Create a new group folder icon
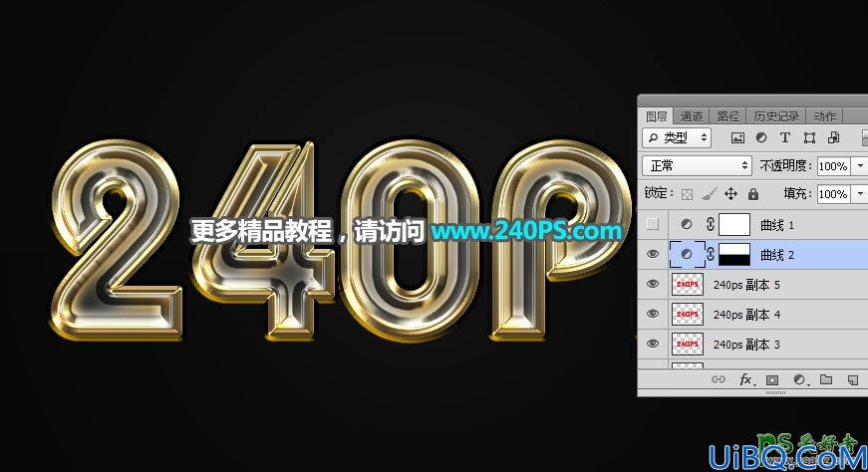The image size is (868, 472). coord(826,379)
